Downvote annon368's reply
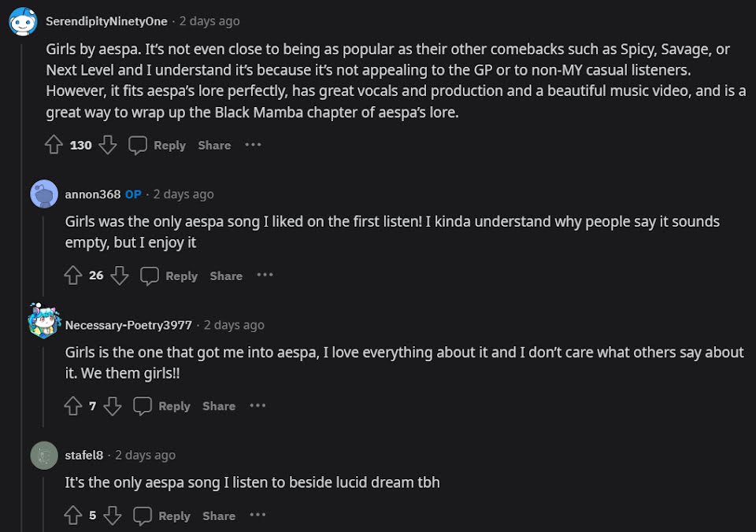This screenshot has height=532, width=756. click(119, 275)
